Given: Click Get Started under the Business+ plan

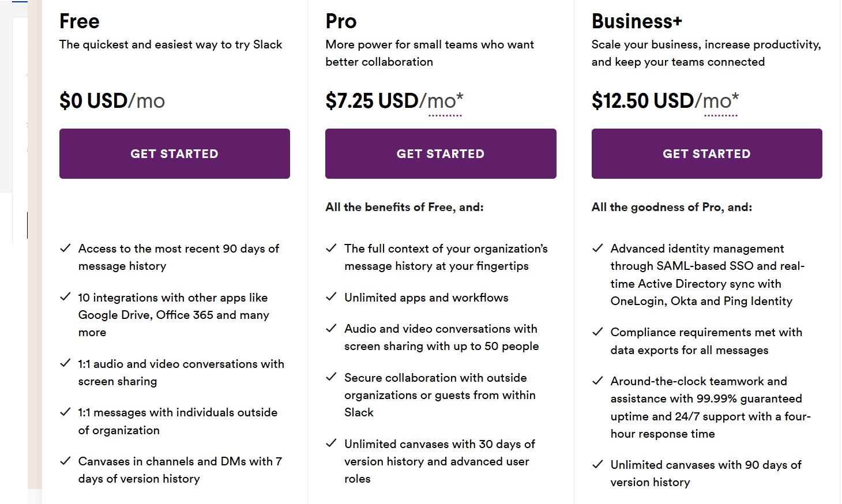Looking at the screenshot, I should coord(706,153).
